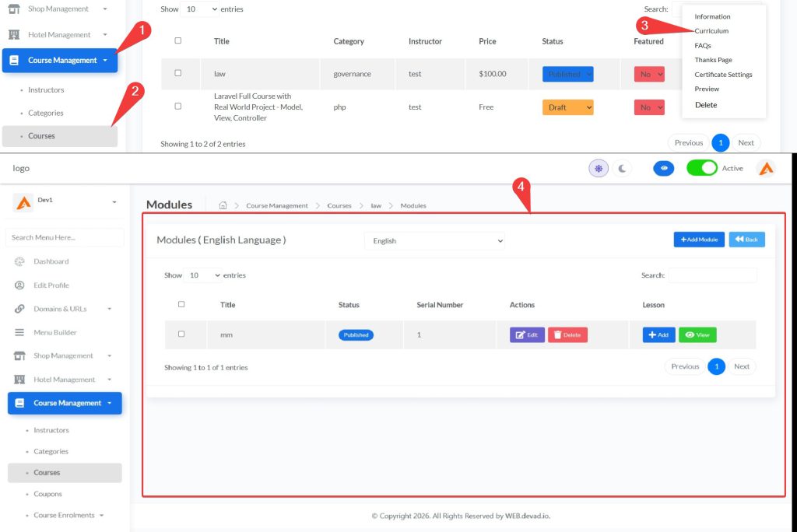Click the light mode sun icon

[x=599, y=168]
